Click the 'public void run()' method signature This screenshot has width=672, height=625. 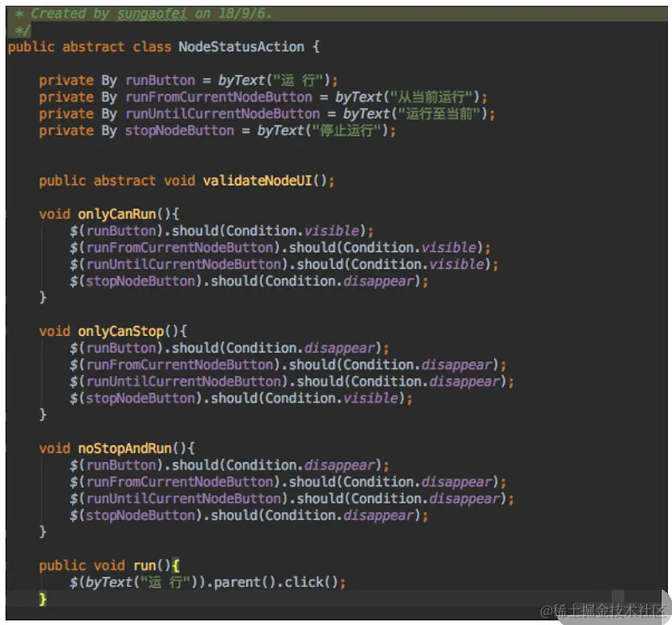[x=109, y=565]
